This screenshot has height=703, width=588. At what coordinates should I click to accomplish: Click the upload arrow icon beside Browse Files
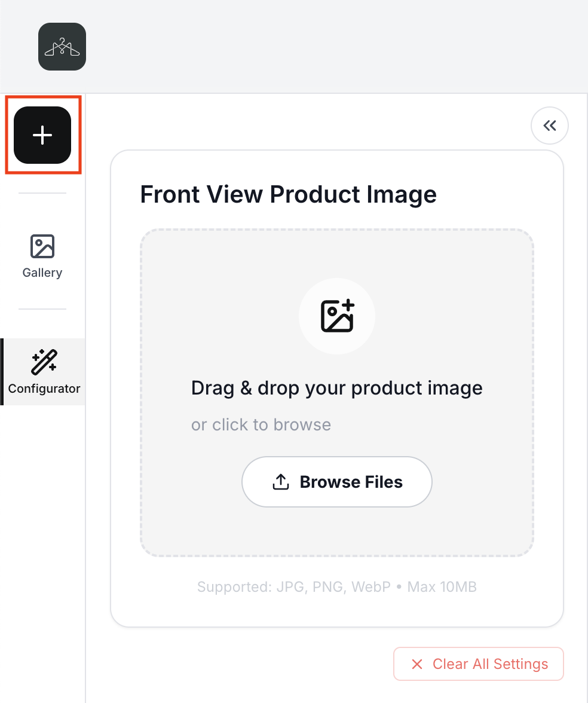pyautogui.click(x=281, y=482)
